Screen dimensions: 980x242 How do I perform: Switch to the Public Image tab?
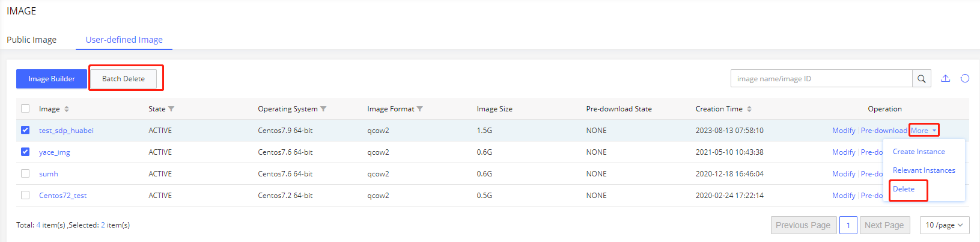click(x=32, y=40)
